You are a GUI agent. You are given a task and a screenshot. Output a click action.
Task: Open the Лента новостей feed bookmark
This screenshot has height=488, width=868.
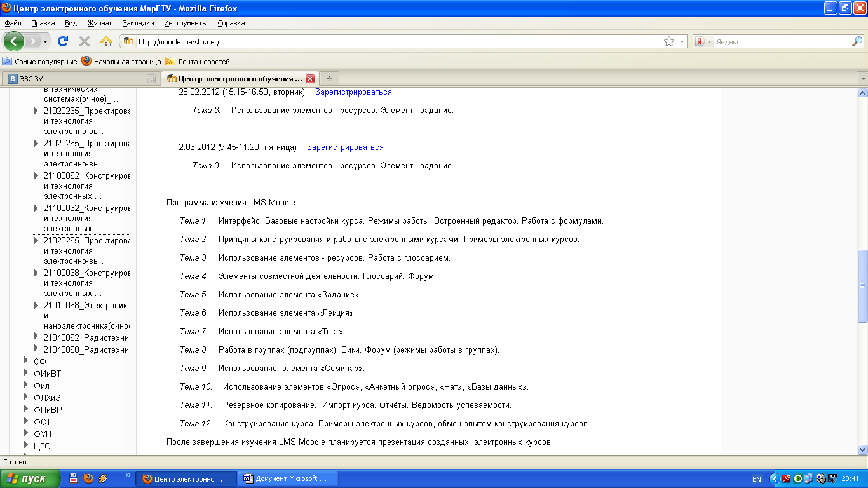pos(198,62)
